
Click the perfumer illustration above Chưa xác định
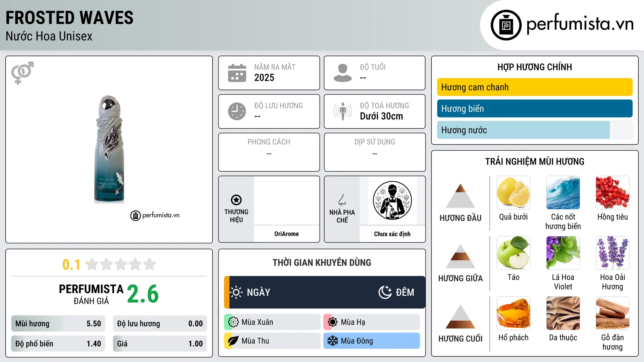(x=392, y=200)
